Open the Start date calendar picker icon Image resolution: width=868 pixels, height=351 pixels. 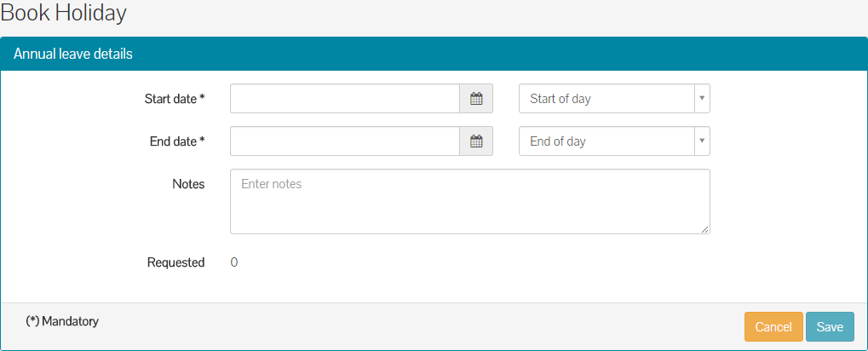476,99
